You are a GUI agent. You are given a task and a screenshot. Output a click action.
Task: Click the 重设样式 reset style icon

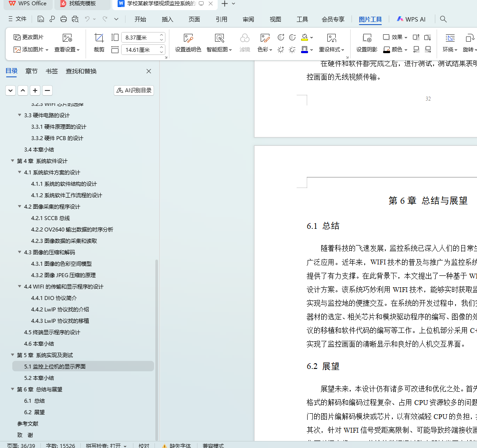332,38
